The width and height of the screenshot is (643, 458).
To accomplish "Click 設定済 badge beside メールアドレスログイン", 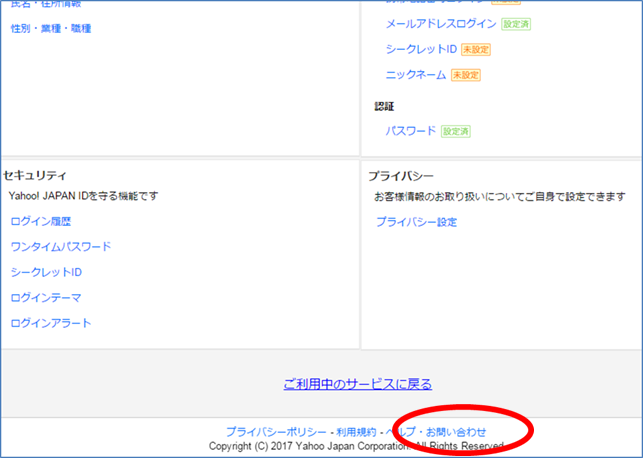I will point(517,23).
